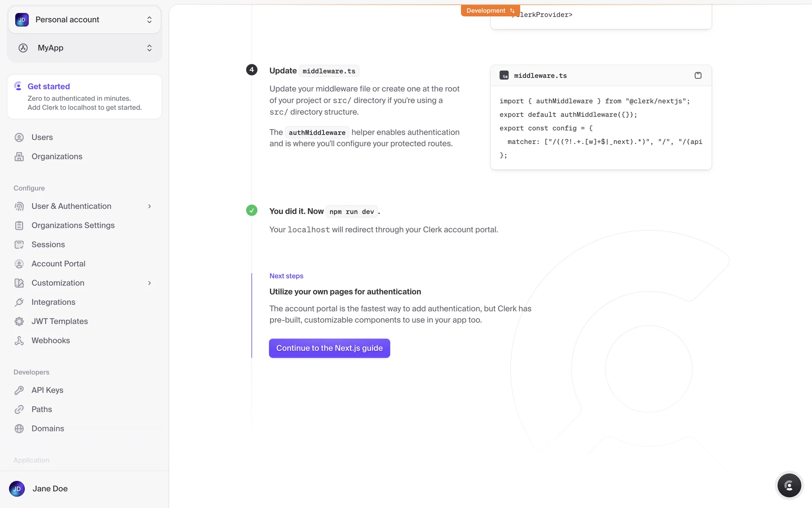This screenshot has width=812, height=508.
Task: Click the API Keys key icon
Action: 19,390
